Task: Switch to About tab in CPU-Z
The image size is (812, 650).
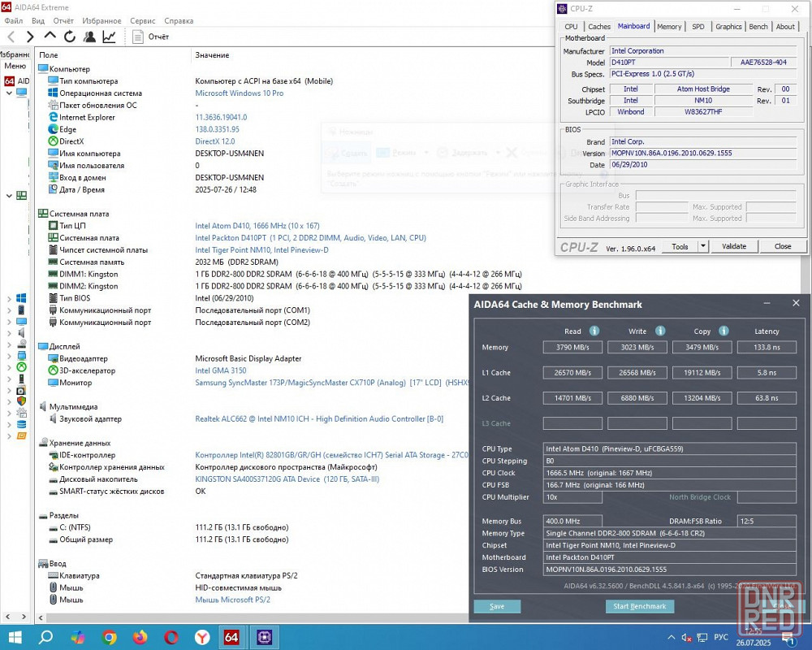Action: (785, 27)
